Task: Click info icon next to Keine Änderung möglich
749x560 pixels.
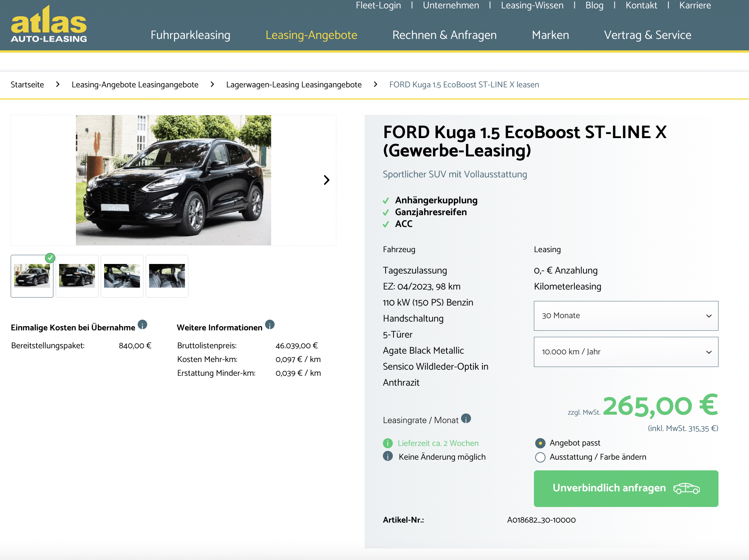Action: click(x=388, y=456)
